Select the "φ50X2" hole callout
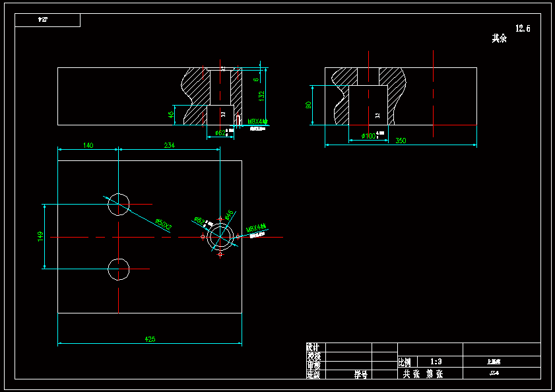Viewport: 555px width, 392px height. pyautogui.click(x=164, y=224)
